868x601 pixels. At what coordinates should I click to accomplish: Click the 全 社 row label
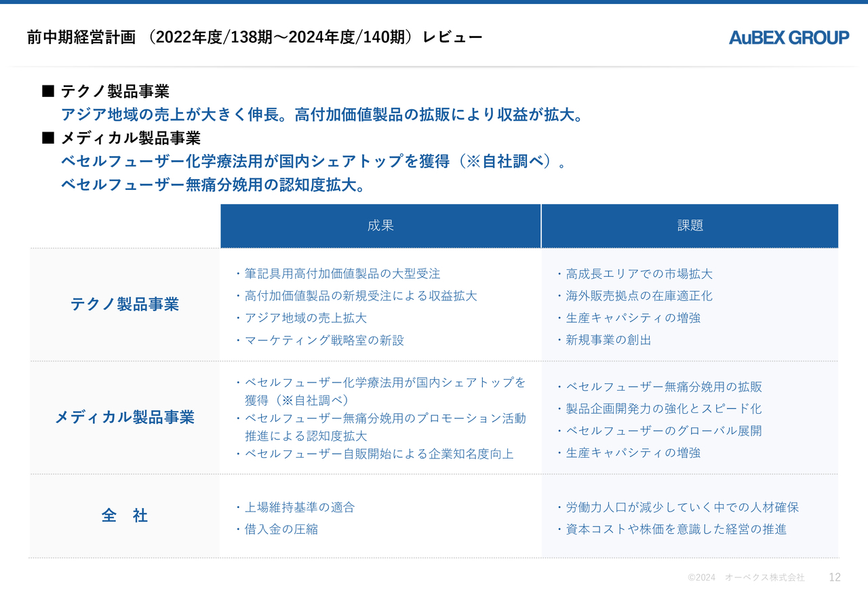[125, 516]
